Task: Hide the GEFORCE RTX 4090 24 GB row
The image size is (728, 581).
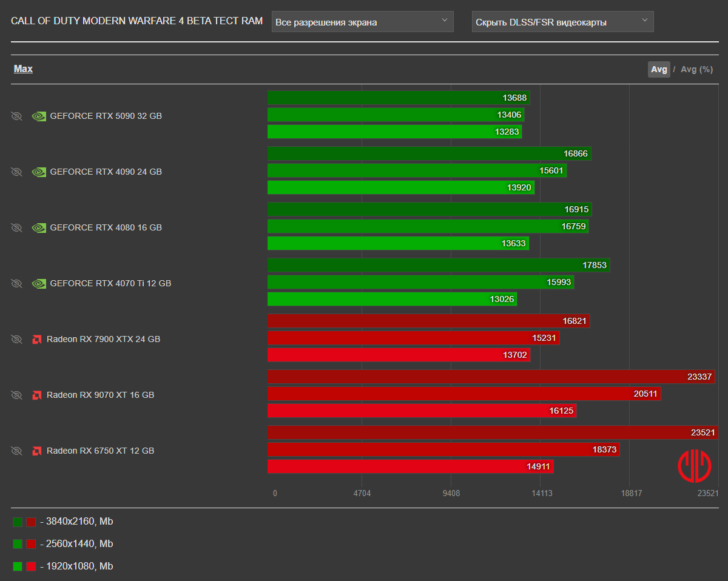Action: [16, 172]
